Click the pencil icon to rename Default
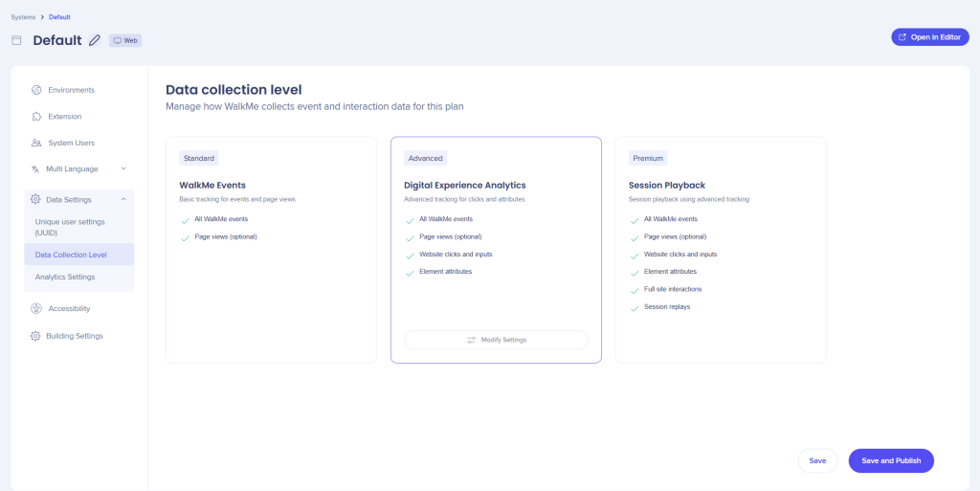Screen dimensions: 980x491 coord(94,40)
